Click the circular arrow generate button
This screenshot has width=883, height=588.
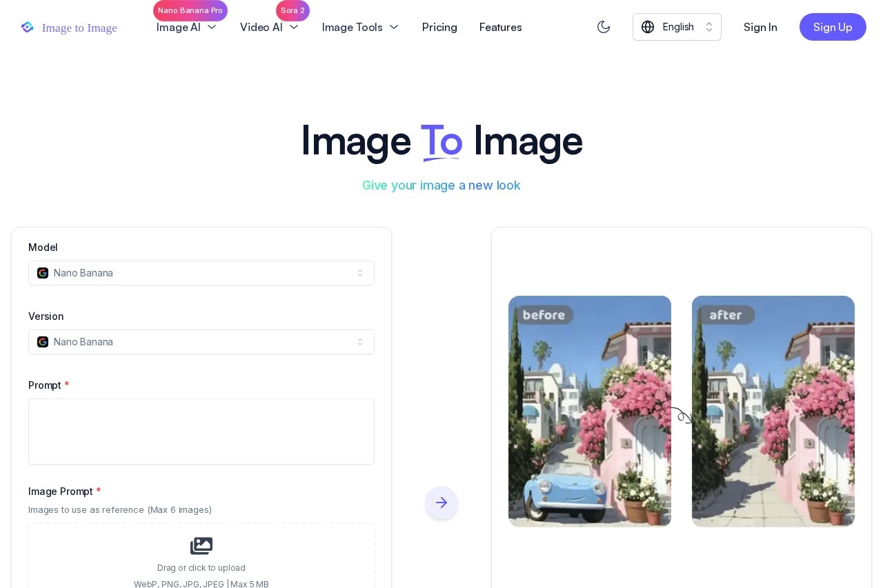[x=441, y=503]
